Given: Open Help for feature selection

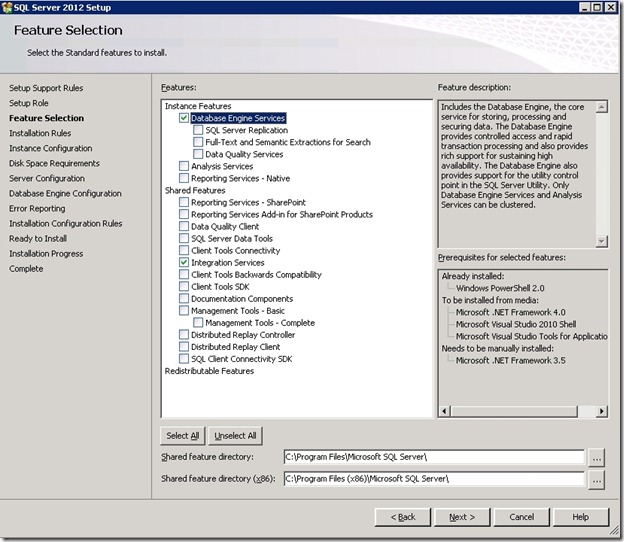Looking at the screenshot, I should click(x=580, y=517).
